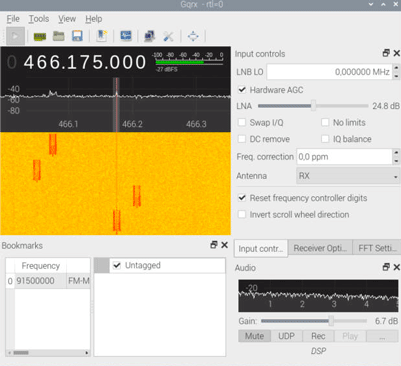The height and width of the screenshot is (366, 401).
Task: Switch to the Input controls tab
Action: tap(261, 249)
